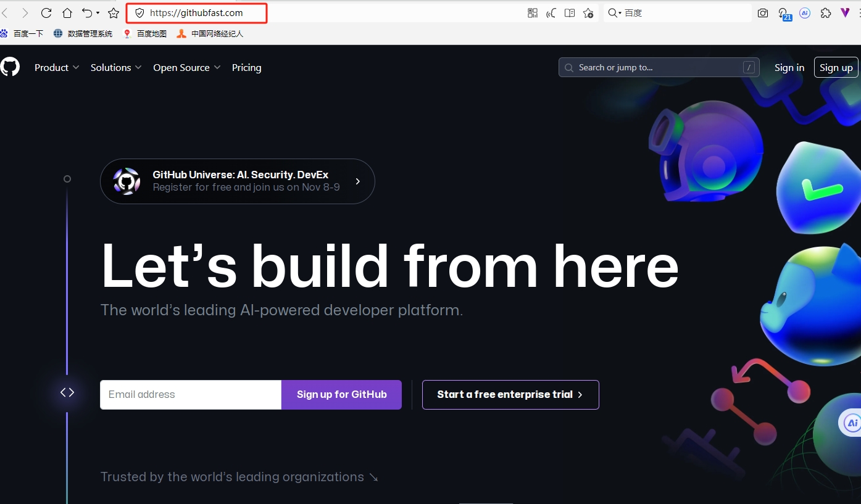This screenshot has width=861, height=504.
Task: Click the browser forward arrow
Action: click(25, 13)
